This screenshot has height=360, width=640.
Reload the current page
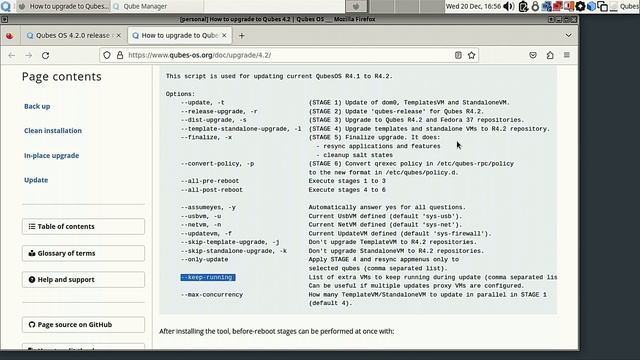(45, 55)
